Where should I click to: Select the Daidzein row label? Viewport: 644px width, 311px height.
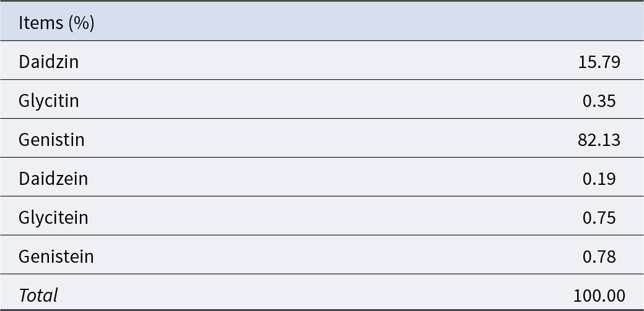click(x=53, y=179)
